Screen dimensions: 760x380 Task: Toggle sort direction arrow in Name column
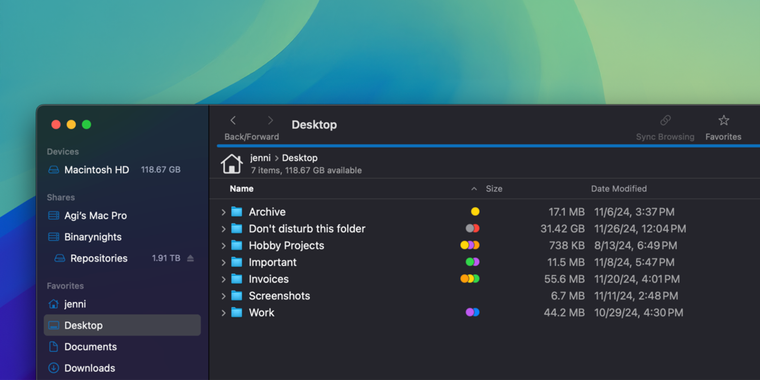point(474,189)
